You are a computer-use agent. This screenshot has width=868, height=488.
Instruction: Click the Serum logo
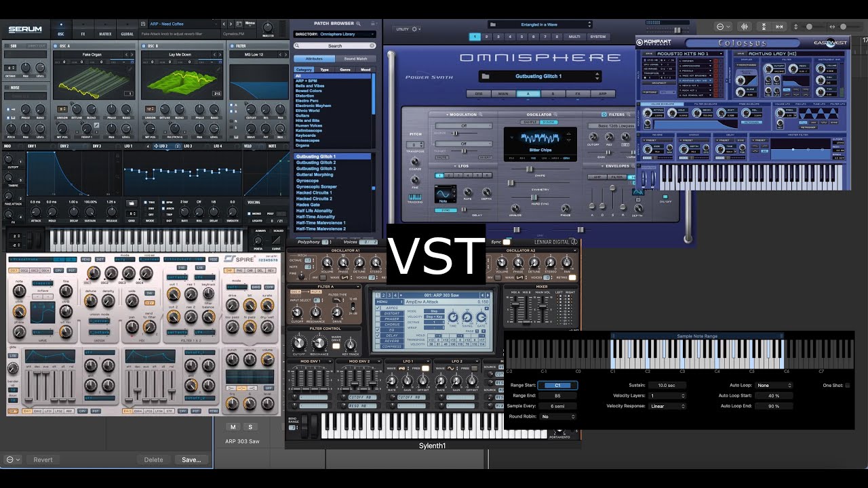(25, 29)
